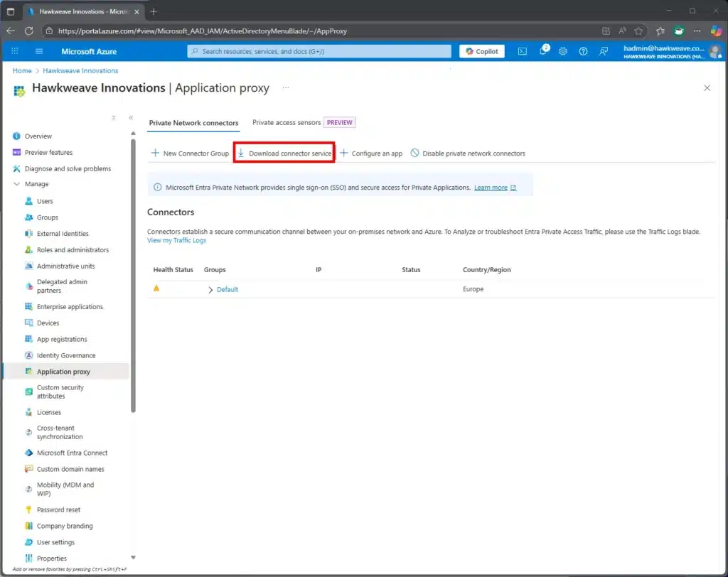Click Download connector service
This screenshot has height=577, width=728.
(284, 153)
